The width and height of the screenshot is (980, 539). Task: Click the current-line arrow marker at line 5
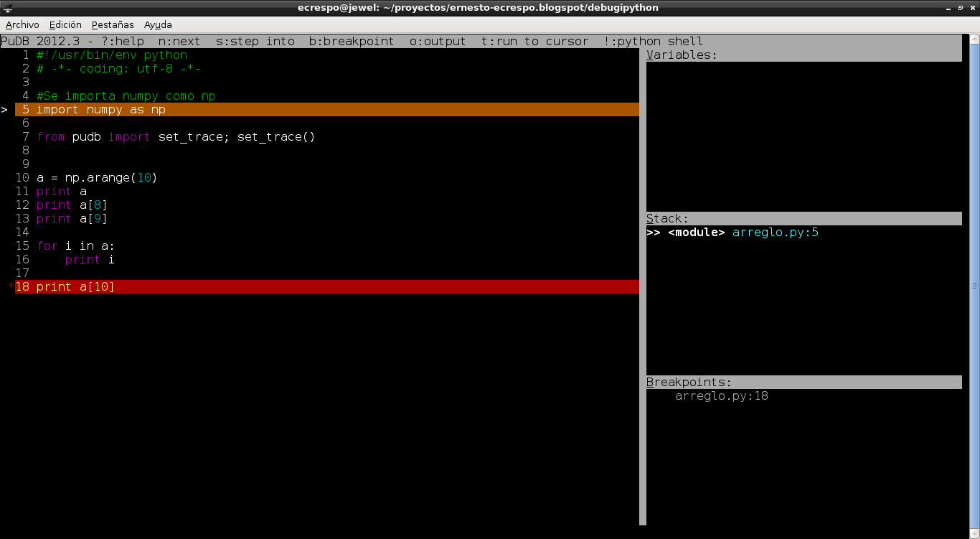click(4, 110)
